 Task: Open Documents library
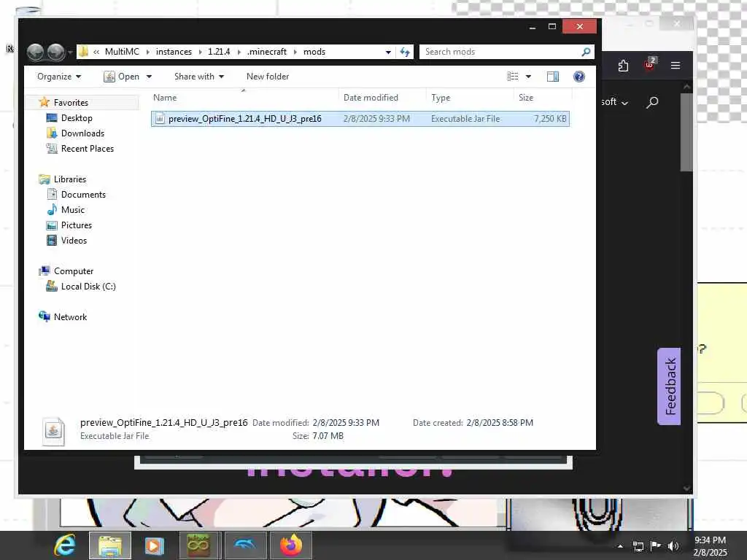[x=83, y=194]
